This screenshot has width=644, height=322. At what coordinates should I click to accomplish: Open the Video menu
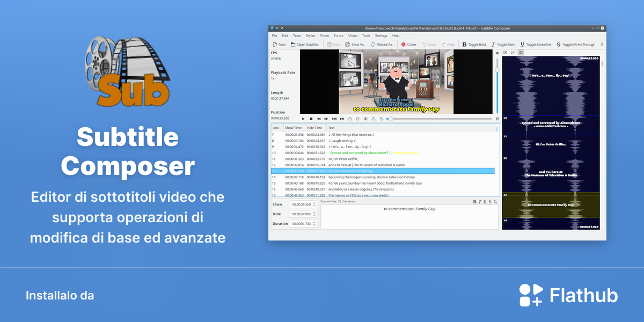click(x=353, y=35)
